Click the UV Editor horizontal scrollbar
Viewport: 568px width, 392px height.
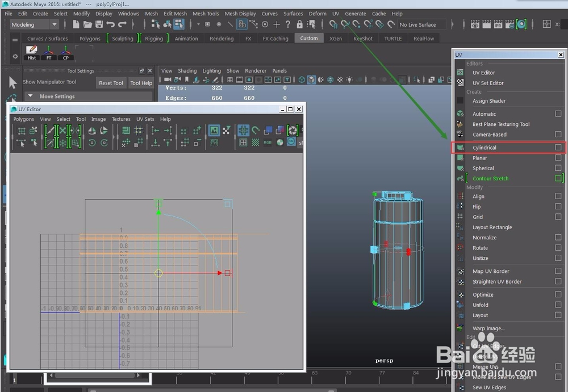pos(95,376)
